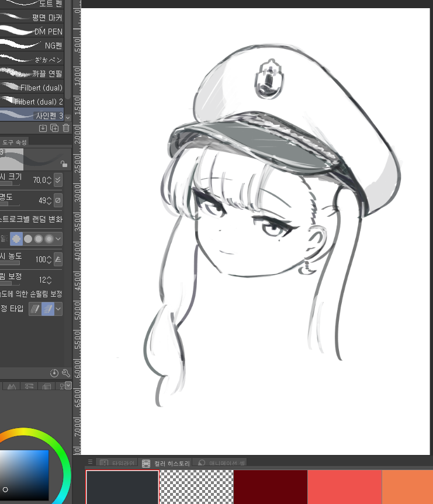Click the brush size slider bar
Viewport: 433px width, 504px height.
click(x=10, y=183)
